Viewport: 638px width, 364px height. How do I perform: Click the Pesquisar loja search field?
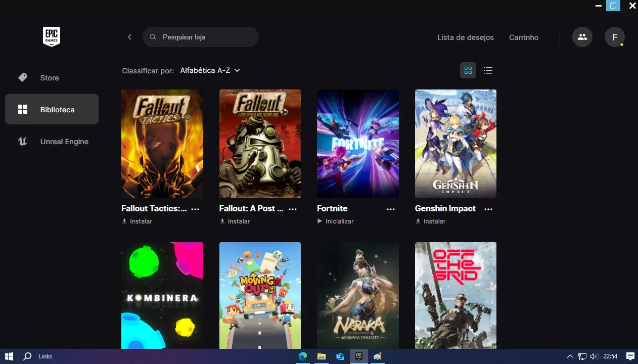click(x=201, y=37)
